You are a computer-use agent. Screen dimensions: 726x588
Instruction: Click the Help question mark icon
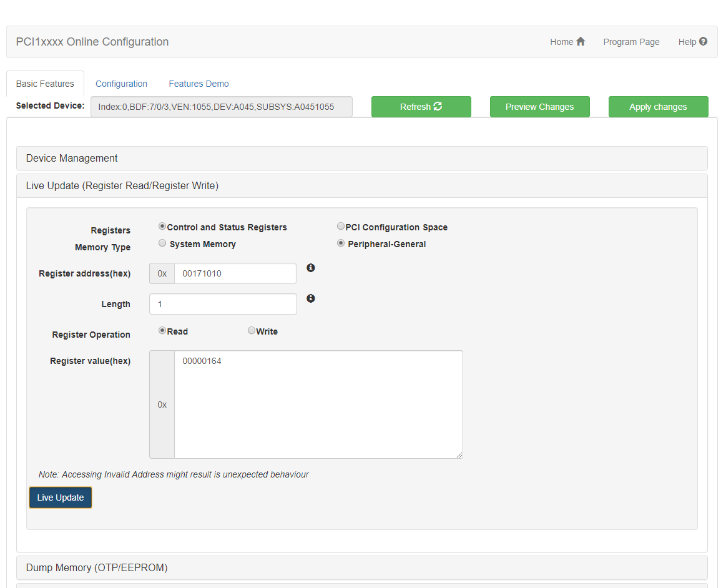tap(704, 42)
